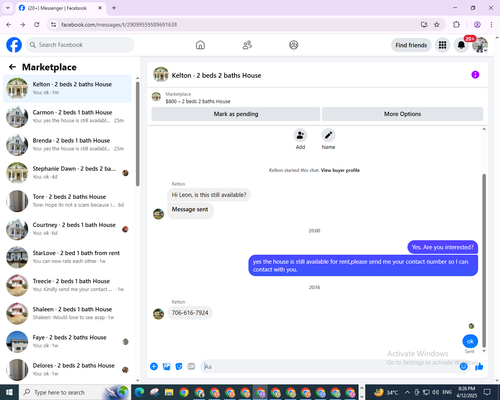This screenshot has width=500, height=400.
Task: Focus the Aa message input field
Action: point(330,367)
